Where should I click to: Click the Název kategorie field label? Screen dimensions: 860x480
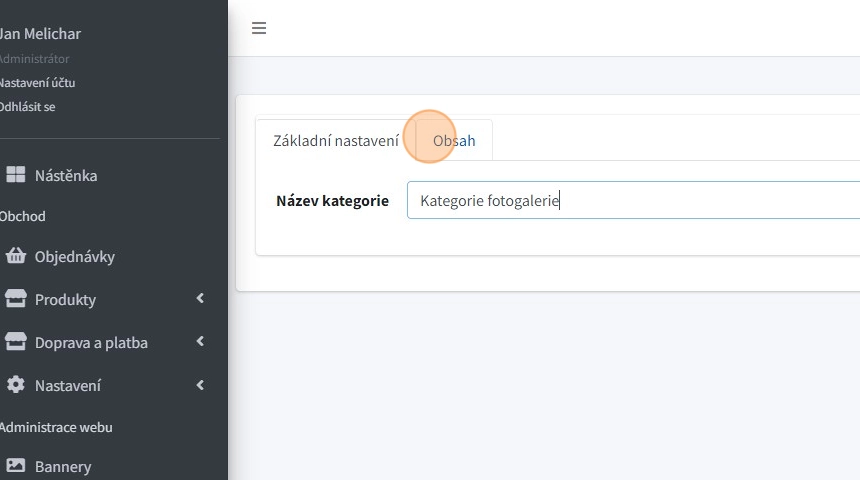(x=332, y=201)
